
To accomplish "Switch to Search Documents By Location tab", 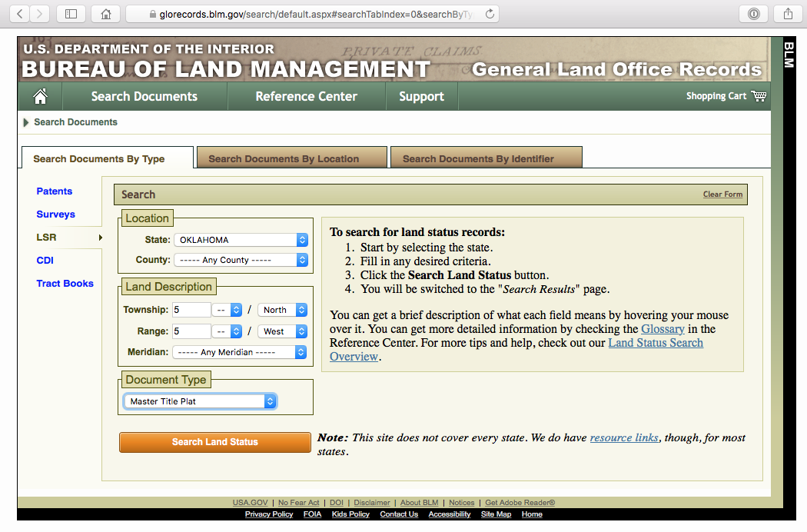I will [291, 158].
